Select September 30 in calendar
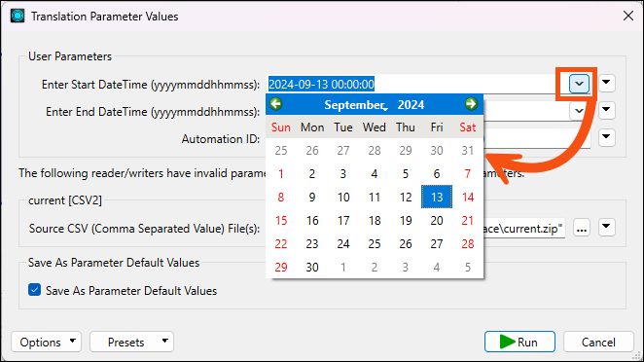The width and height of the screenshot is (644, 362). pos(312,268)
